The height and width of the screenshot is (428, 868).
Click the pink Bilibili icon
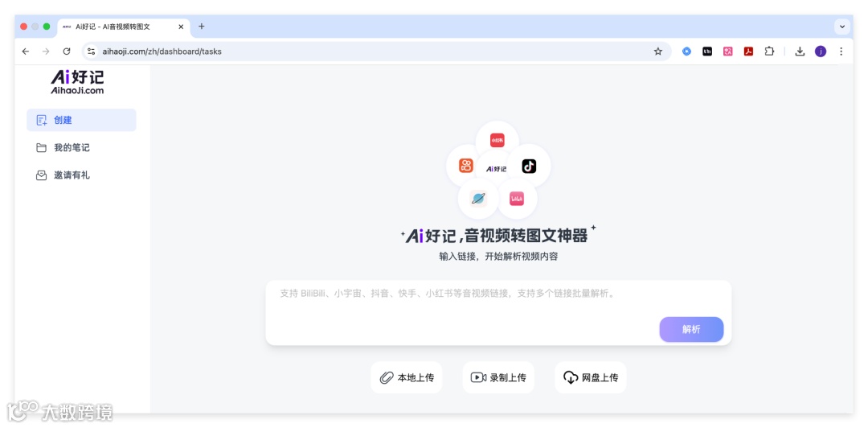pos(517,199)
